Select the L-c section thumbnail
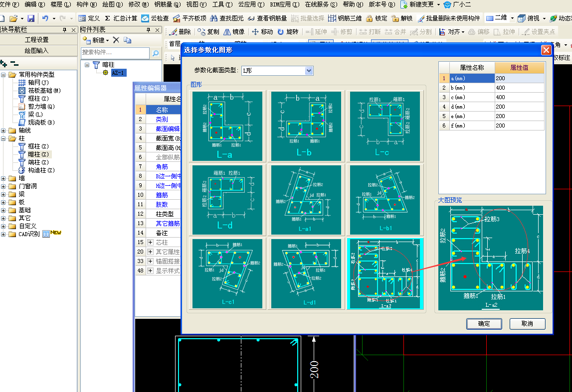This screenshot has height=392, width=572. tap(385, 126)
